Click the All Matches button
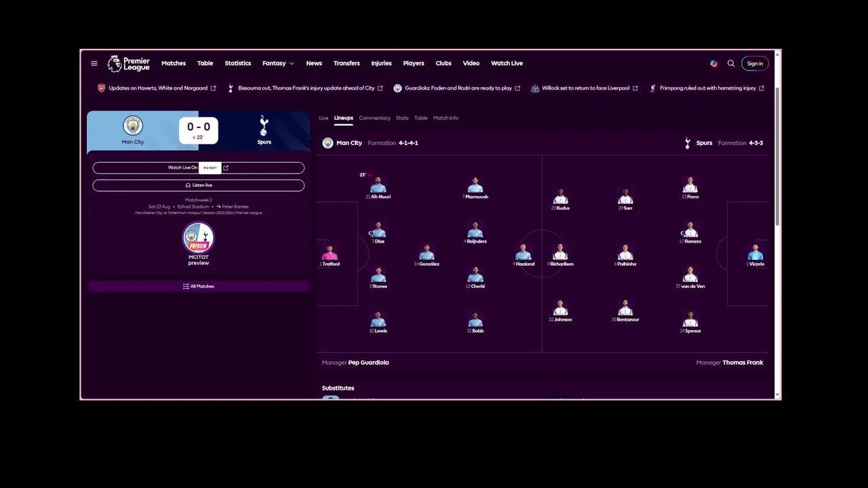This screenshot has height=488, width=868. click(199, 286)
